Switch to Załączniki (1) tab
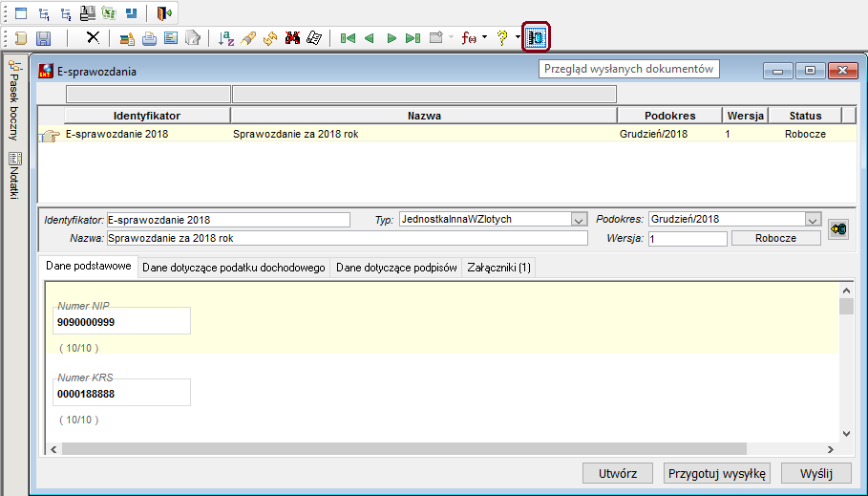This screenshot has width=868, height=496. (498, 268)
